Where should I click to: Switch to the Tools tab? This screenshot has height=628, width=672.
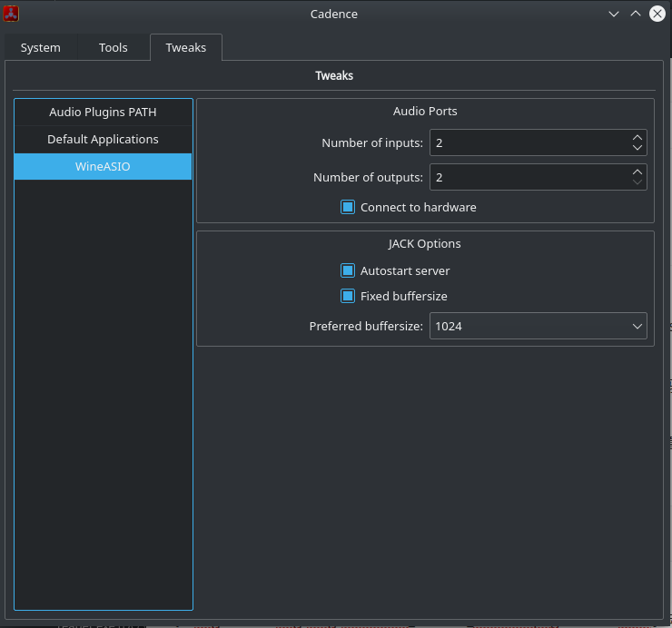point(114,47)
